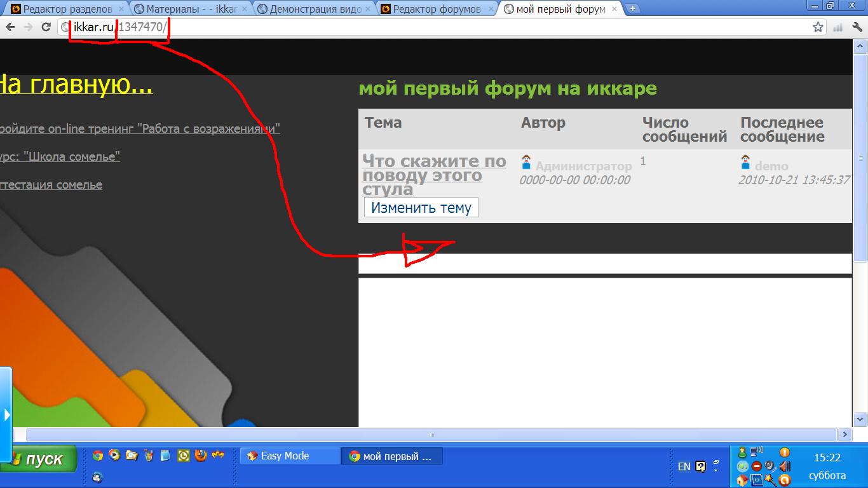The image size is (868, 488).
Task: Open the folder icon in Quick Launch
Action: pyautogui.click(x=132, y=456)
